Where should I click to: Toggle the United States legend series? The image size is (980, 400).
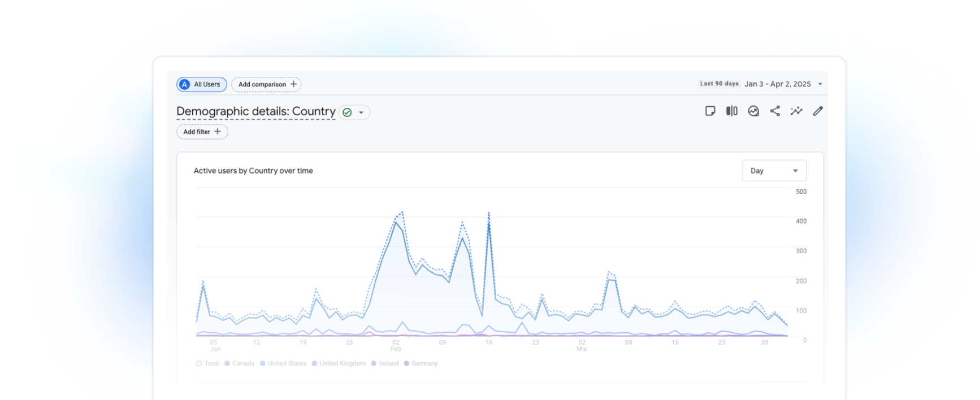(283, 363)
